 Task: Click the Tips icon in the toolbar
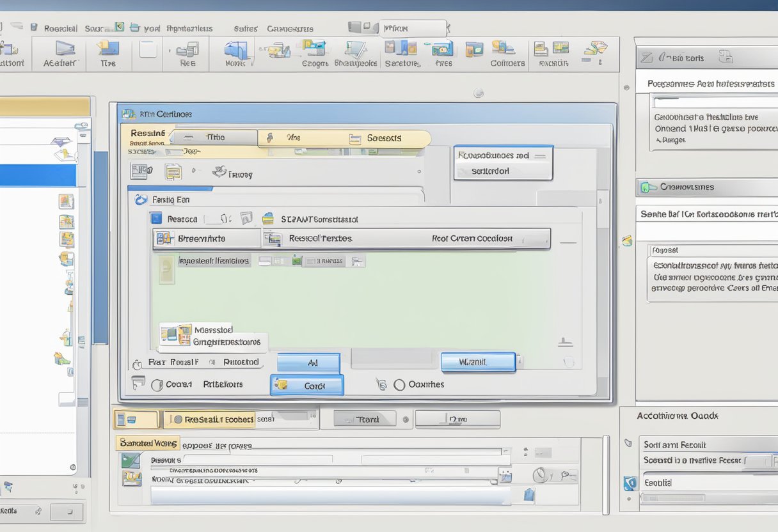108,49
